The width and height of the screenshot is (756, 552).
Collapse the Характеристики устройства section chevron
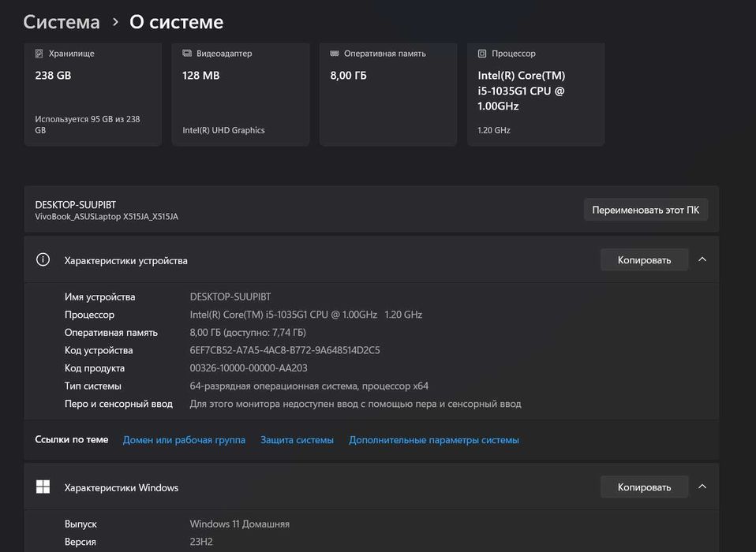point(702,259)
